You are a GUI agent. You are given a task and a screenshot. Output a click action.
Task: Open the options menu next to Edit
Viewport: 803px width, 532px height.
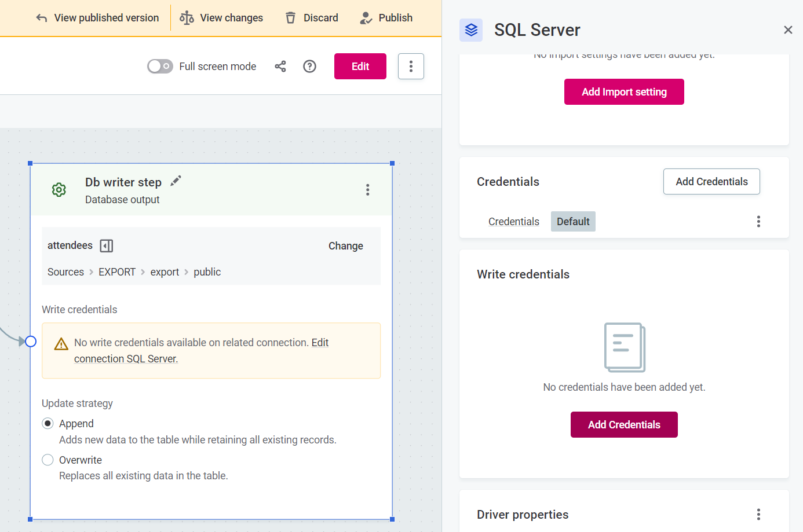pyautogui.click(x=411, y=66)
